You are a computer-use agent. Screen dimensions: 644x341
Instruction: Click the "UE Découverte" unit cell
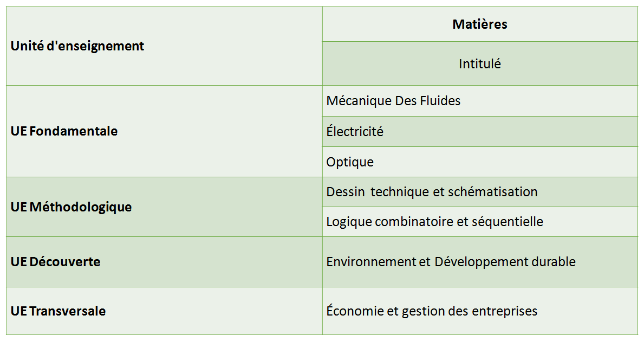pos(55,262)
